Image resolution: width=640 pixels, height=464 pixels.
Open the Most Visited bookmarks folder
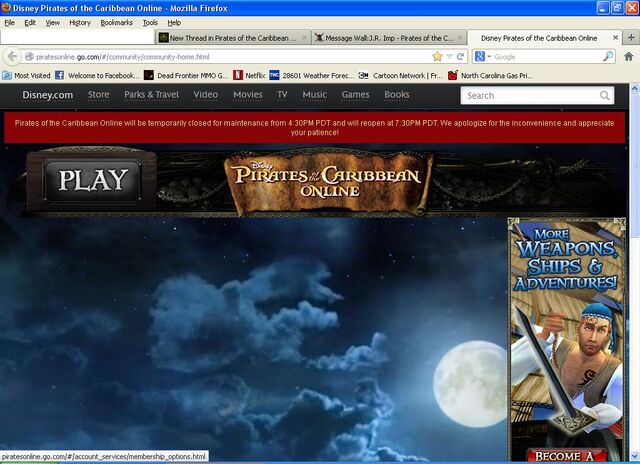27,75
